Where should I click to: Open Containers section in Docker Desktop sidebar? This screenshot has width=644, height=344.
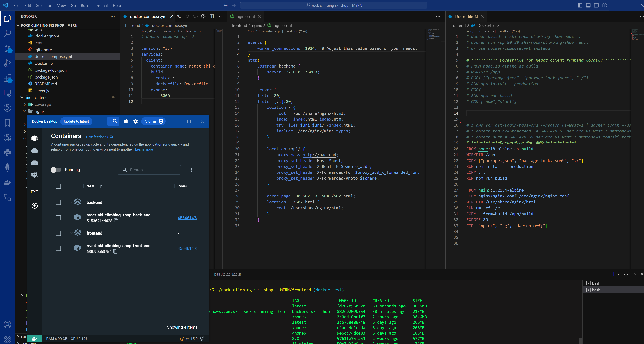click(x=34, y=138)
